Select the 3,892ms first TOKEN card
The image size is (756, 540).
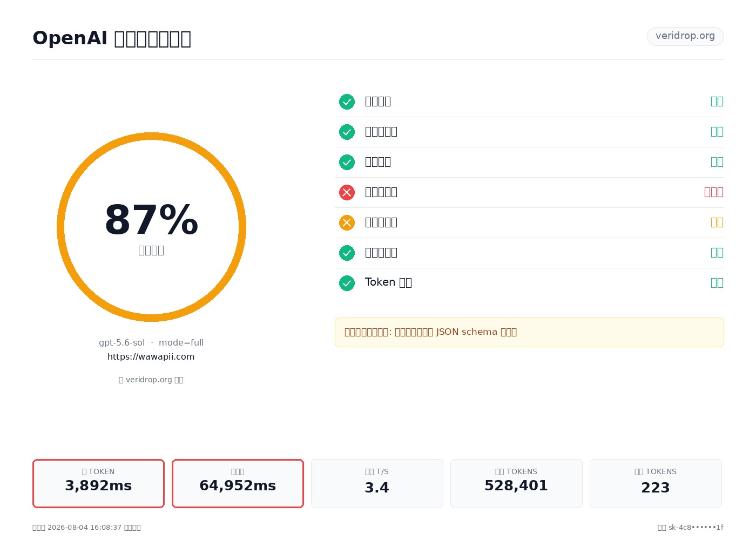tap(98, 483)
